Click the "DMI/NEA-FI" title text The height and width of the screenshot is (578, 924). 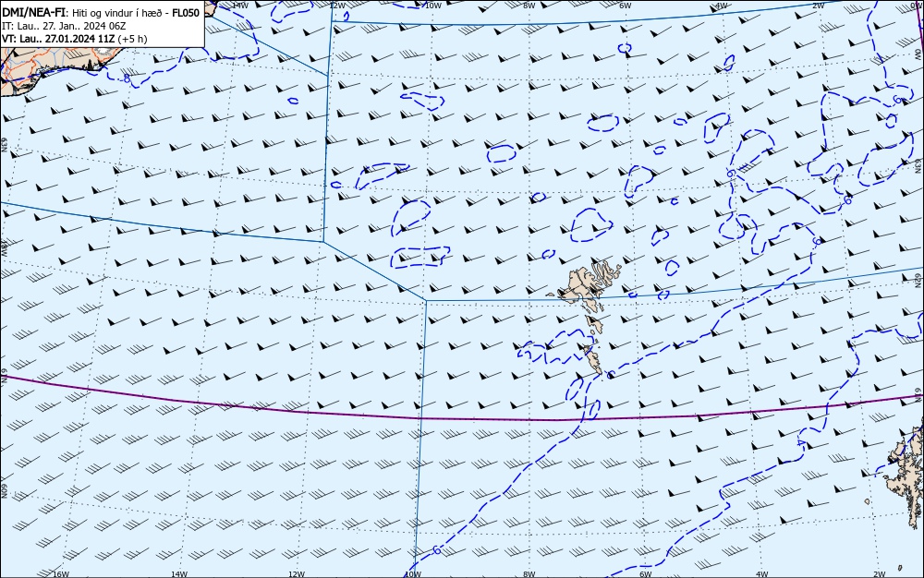click(33, 12)
